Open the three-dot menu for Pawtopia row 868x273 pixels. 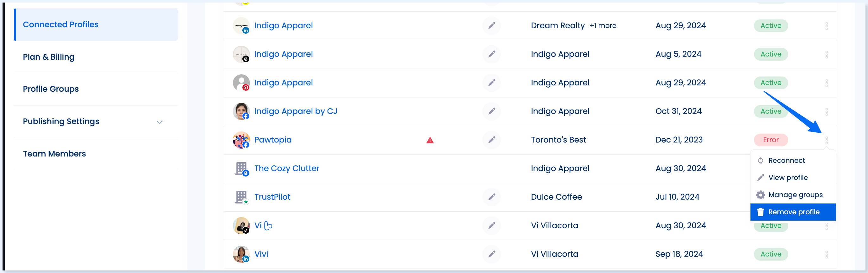point(826,140)
